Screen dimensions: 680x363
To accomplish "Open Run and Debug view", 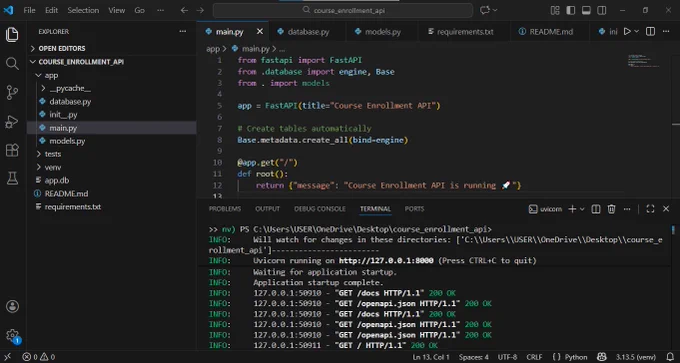I will [12, 122].
